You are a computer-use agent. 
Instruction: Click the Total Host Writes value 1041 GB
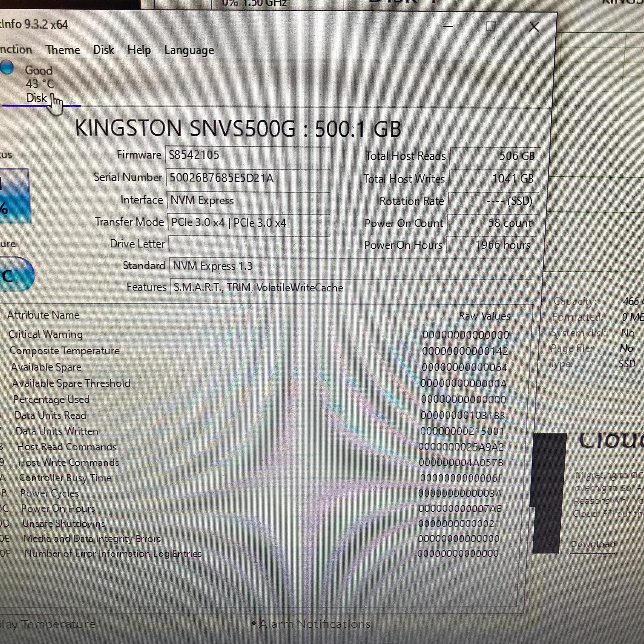(x=494, y=179)
